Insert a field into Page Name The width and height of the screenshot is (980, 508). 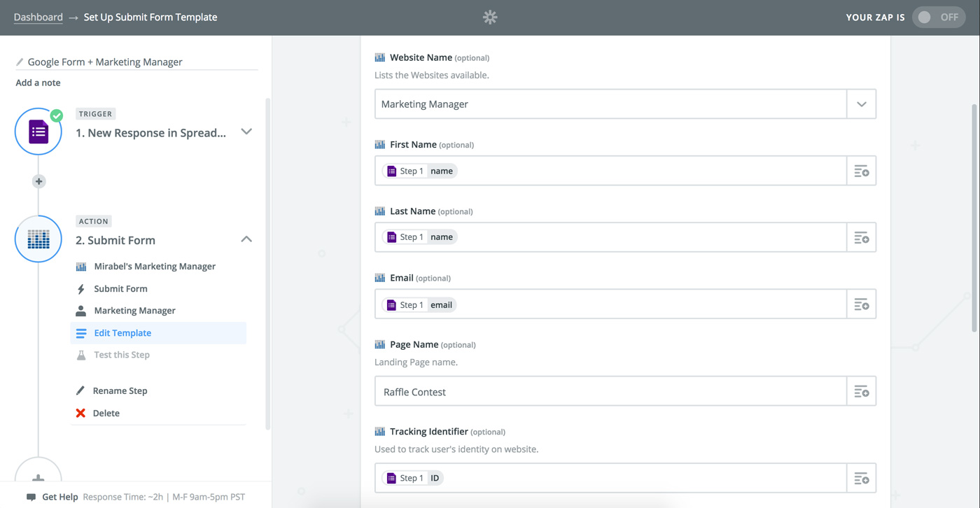[862, 391]
